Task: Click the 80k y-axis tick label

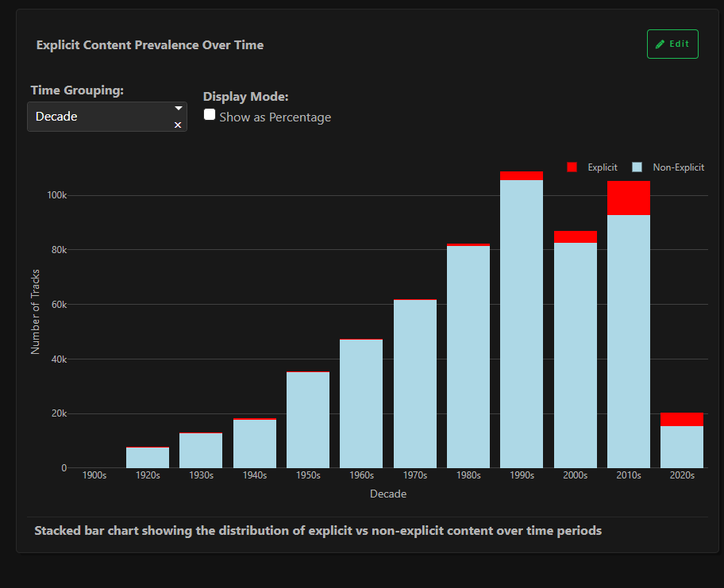Action: [59, 250]
